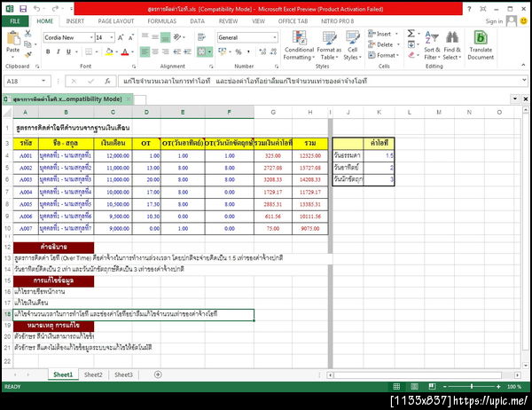
Task: Open Conditional Formatting menu
Action: 300,45
